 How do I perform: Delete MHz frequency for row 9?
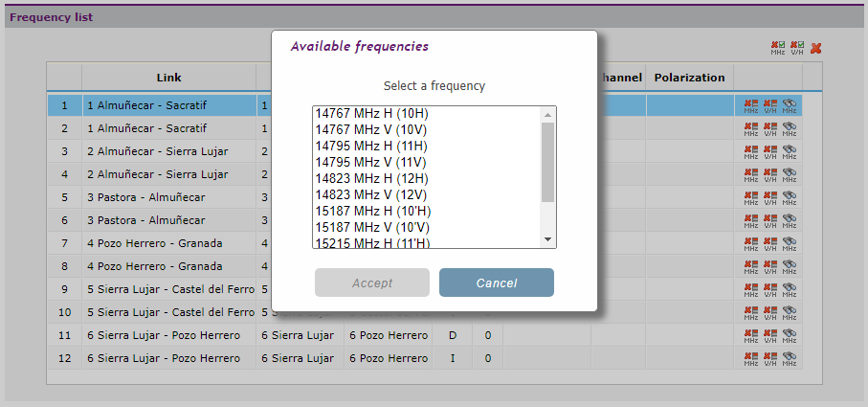coord(751,289)
